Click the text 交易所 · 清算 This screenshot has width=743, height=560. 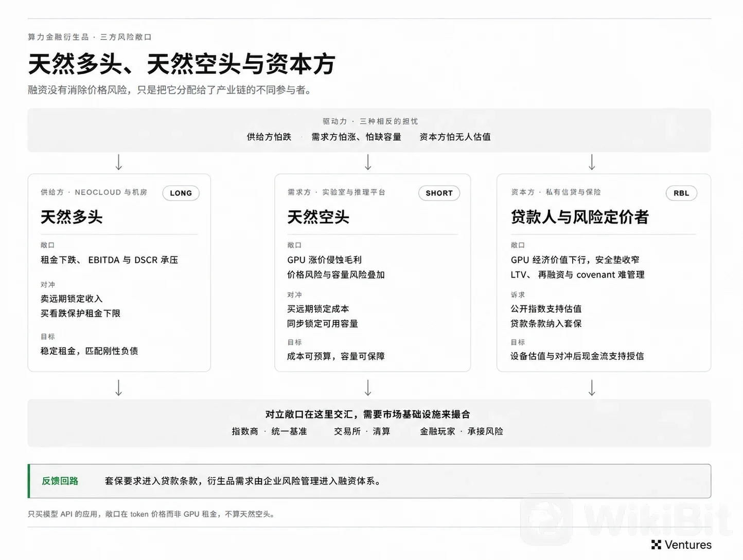tap(362, 431)
